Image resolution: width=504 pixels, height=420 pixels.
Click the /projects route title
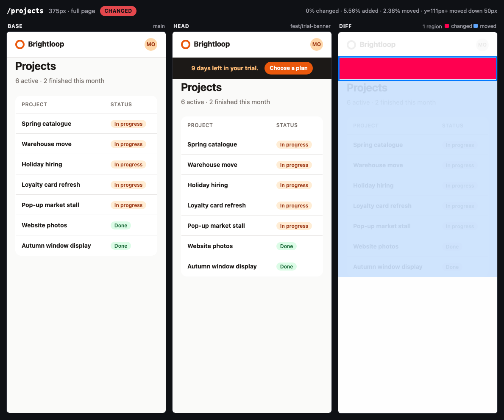[25, 11]
